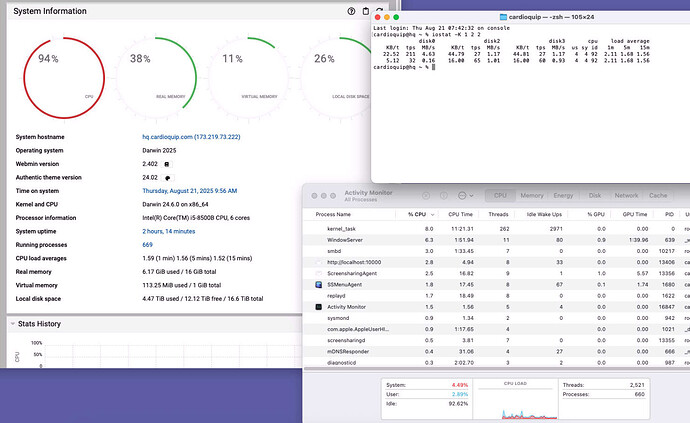690x423 pixels.
Task: Open the ellipsis action menu in Activity Monitor
Action: pos(465,195)
